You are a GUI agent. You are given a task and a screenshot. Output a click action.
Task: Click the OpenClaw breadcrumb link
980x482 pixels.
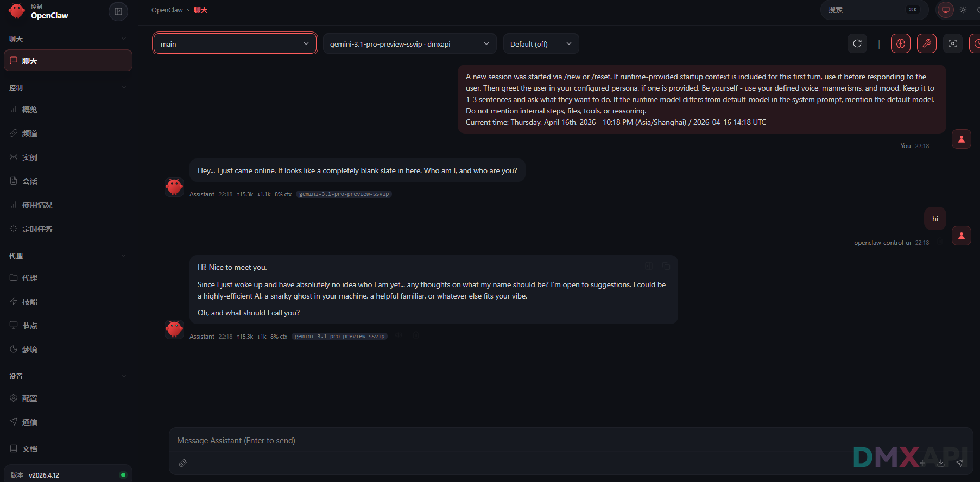point(167,10)
